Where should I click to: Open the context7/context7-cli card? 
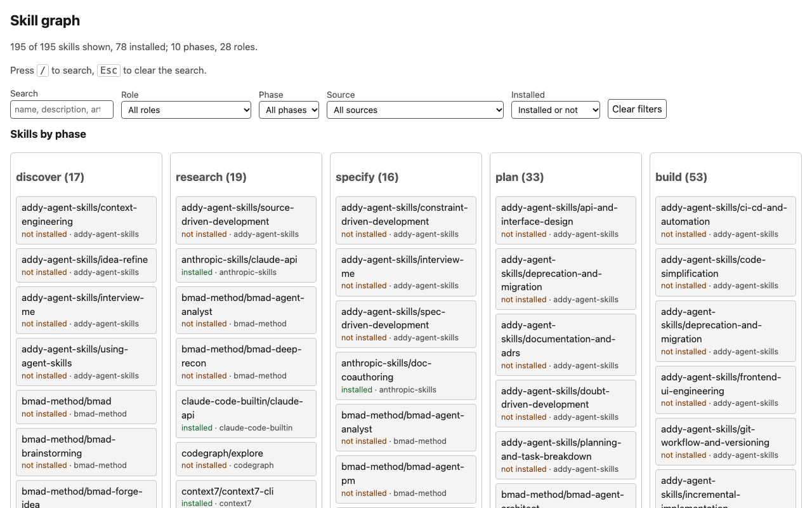point(246,494)
